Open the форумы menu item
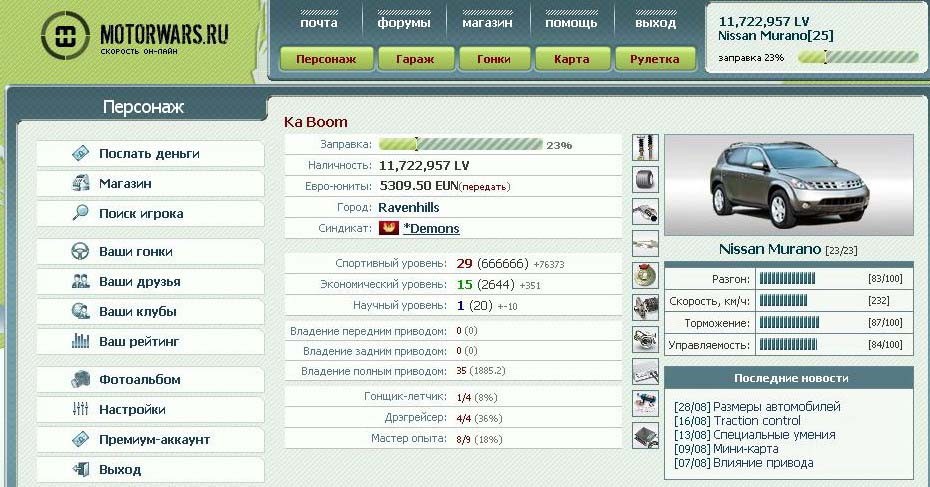Screen dimensions: 930x487 [404, 23]
